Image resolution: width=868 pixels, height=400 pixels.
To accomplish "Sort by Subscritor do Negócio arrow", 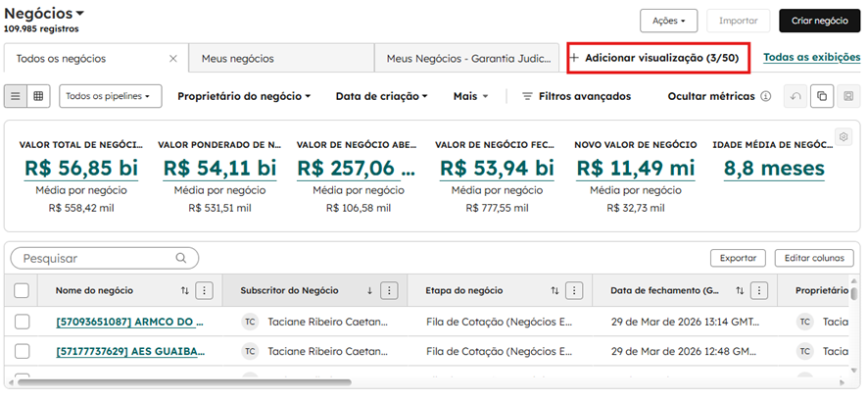I will tap(369, 290).
